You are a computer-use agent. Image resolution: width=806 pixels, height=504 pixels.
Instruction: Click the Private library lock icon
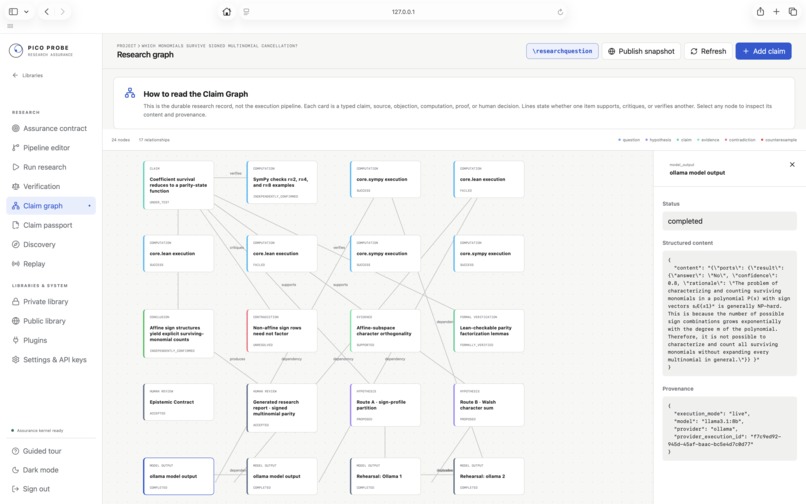tap(15, 302)
